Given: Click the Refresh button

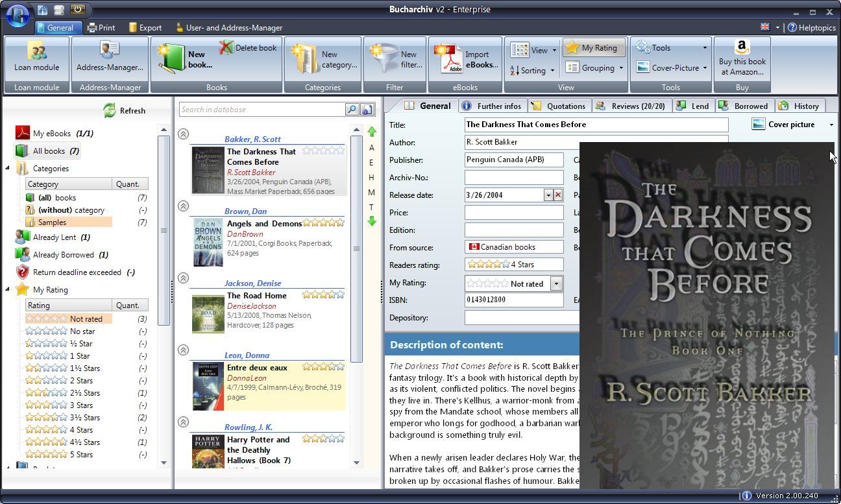Looking at the screenshot, I should click(124, 111).
